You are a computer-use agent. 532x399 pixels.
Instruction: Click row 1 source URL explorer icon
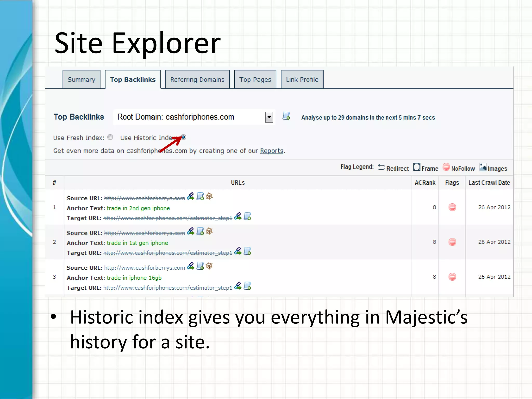tap(191, 196)
